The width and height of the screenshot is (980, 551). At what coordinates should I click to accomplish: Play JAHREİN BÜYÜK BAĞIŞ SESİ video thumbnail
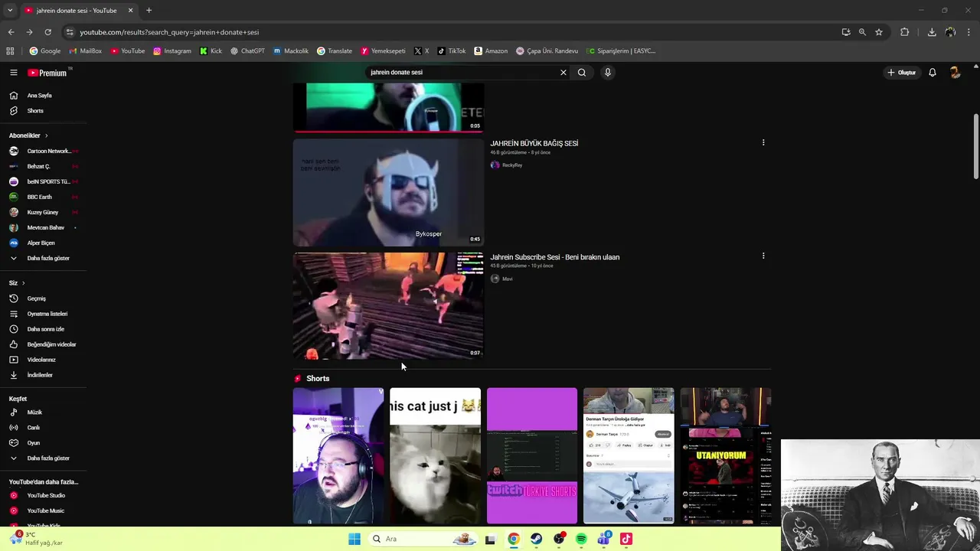tap(388, 192)
